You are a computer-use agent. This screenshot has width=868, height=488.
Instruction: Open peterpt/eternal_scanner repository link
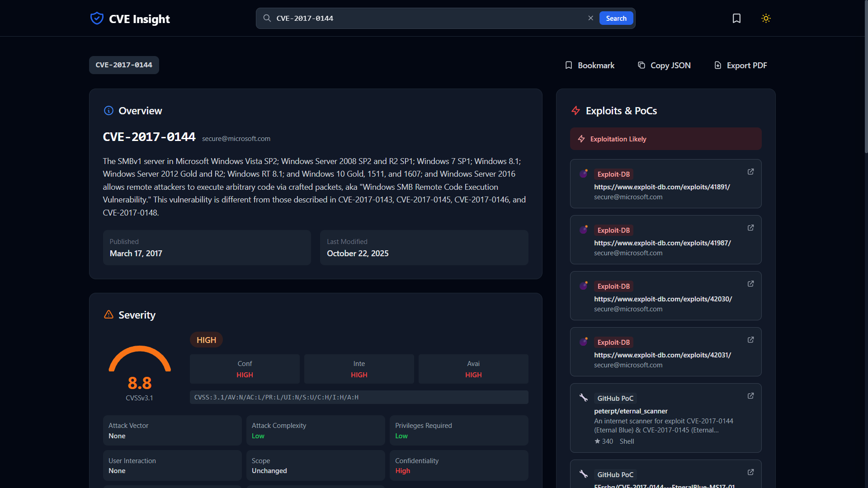click(631, 411)
